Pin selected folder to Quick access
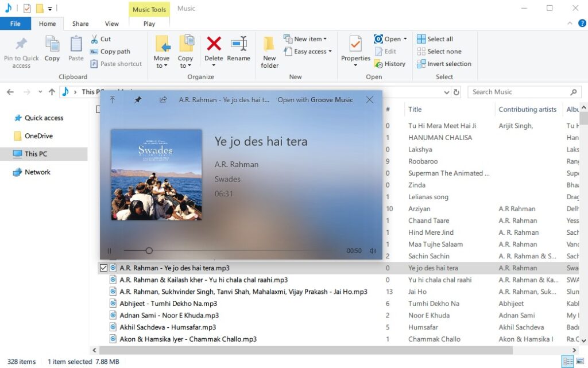The height and width of the screenshot is (368, 588). tap(21, 51)
